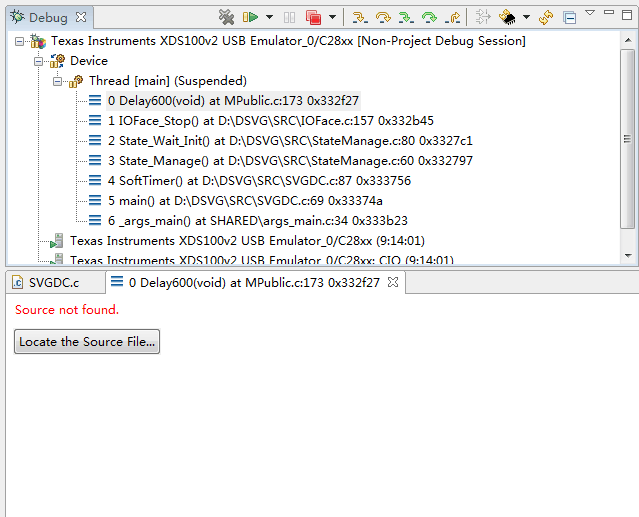Click the Remove All Terminated launches icon

226,17
